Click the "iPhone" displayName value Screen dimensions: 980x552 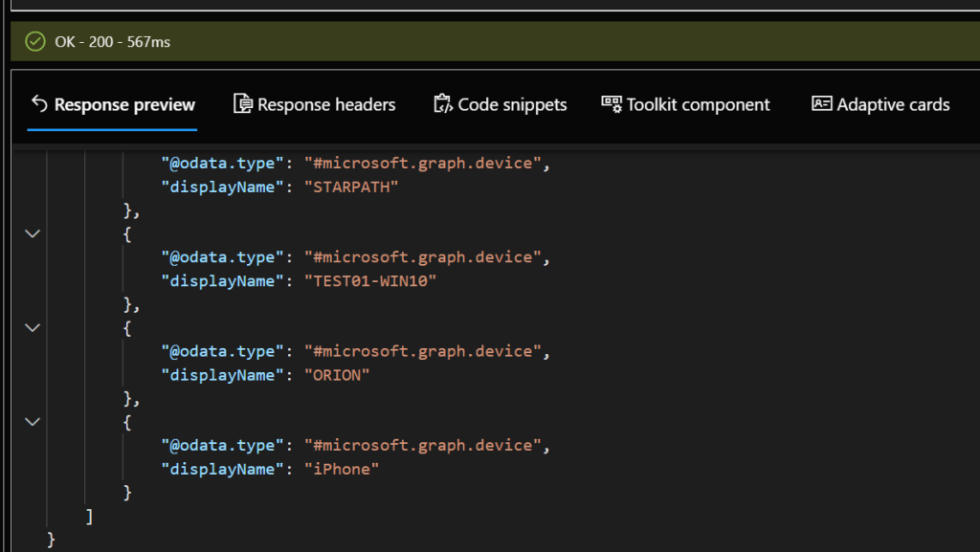click(342, 468)
